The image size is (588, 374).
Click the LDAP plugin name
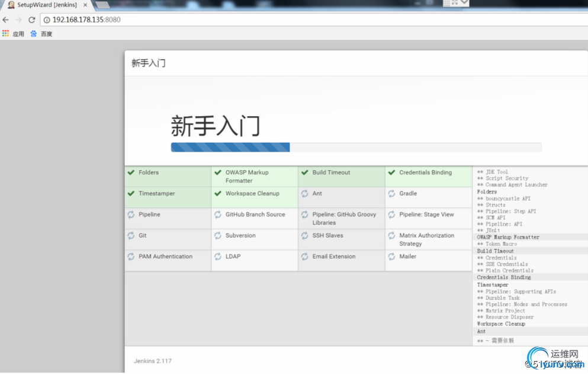click(x=233, y=257)
